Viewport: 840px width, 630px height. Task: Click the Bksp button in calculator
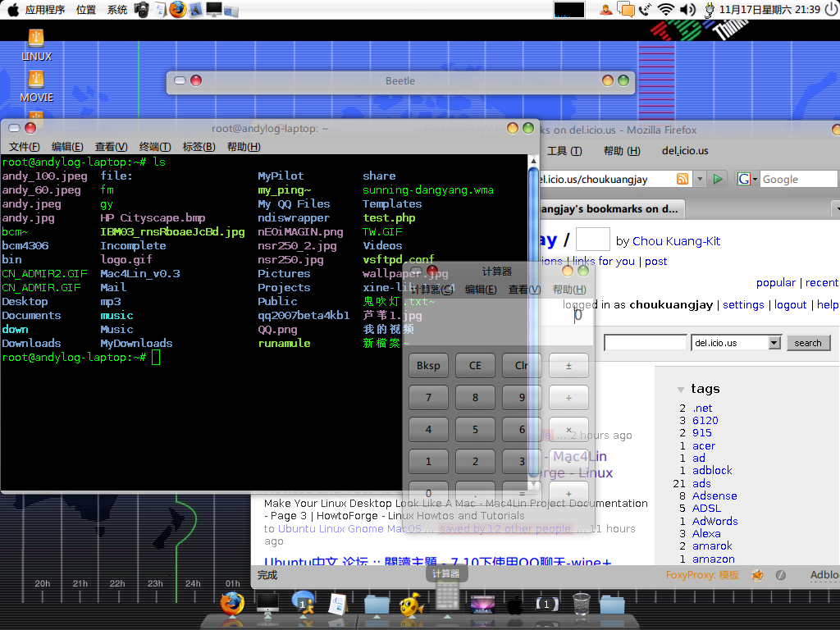pos(428,365)
